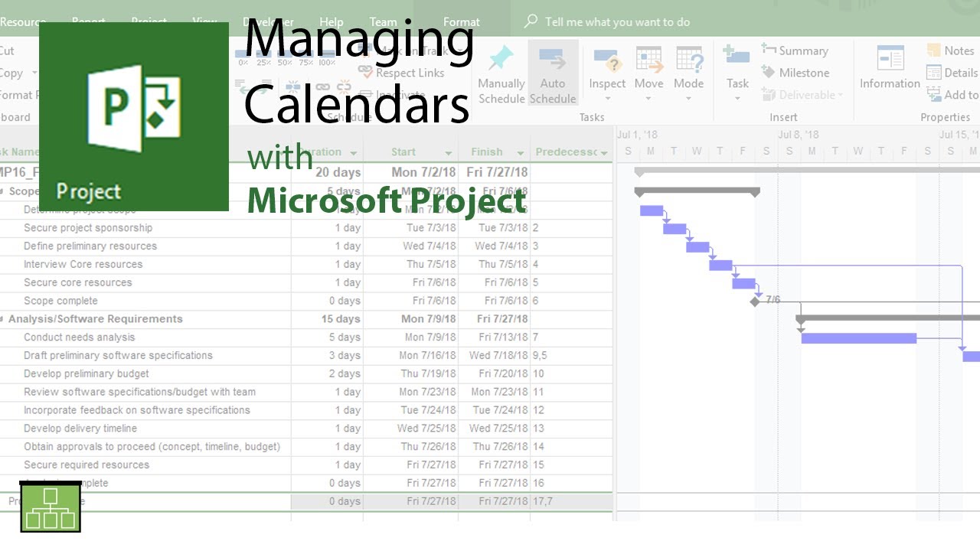Select task Develop preliminary budget
Screen dimensions: 980x551
[x=87, y=373]
